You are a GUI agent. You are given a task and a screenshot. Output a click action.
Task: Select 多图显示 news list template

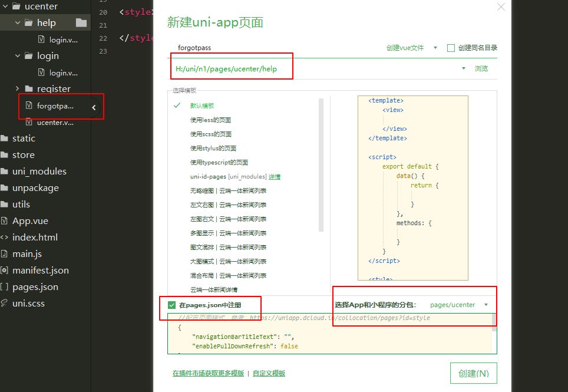pos(228,233)
